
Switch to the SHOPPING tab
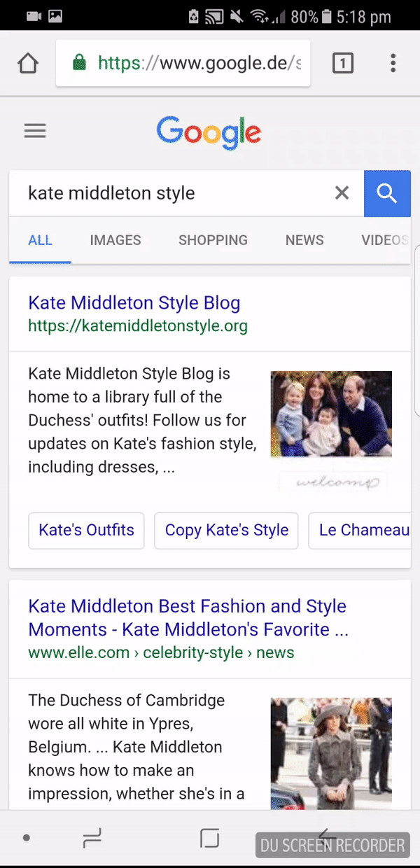213,240
